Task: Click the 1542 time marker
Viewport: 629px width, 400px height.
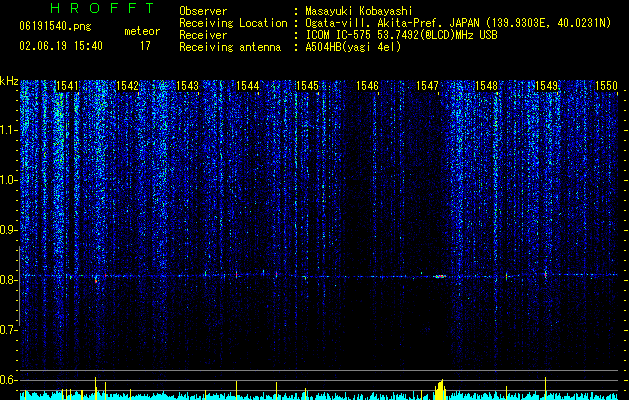Action: pos(127,86)
